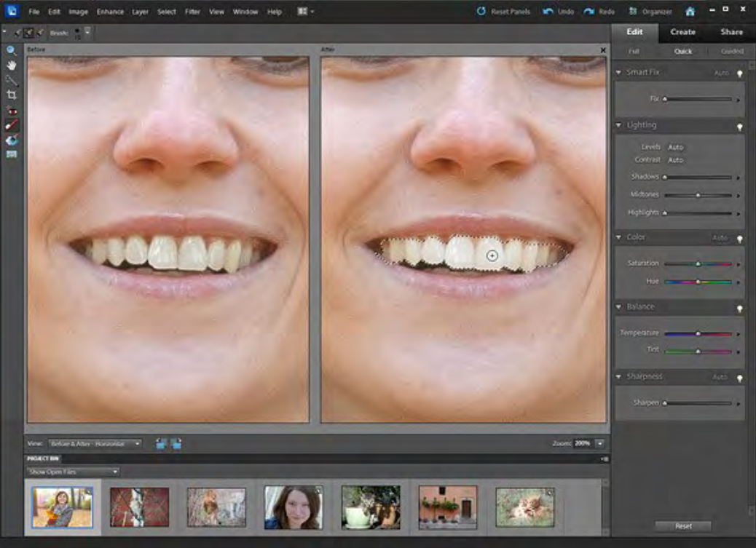Select the Zoom tool in toolbar
The height and width of the screenshot is (548, 756).
[12, 50]
